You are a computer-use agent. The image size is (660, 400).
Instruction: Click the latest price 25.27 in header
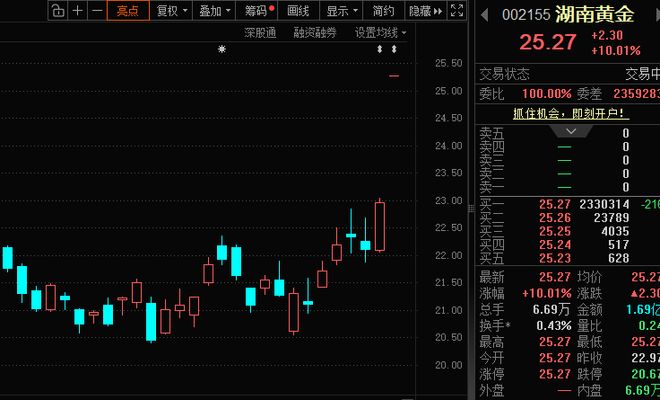[x=548, y=42]
